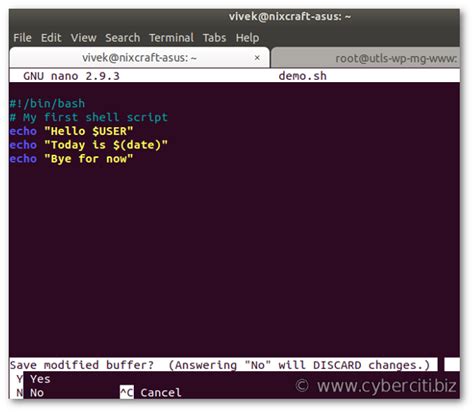The height and width of the screenshot is (413, 474).
Task: Click the #!/bin/bash shebang line
Action: click(47, 103)
